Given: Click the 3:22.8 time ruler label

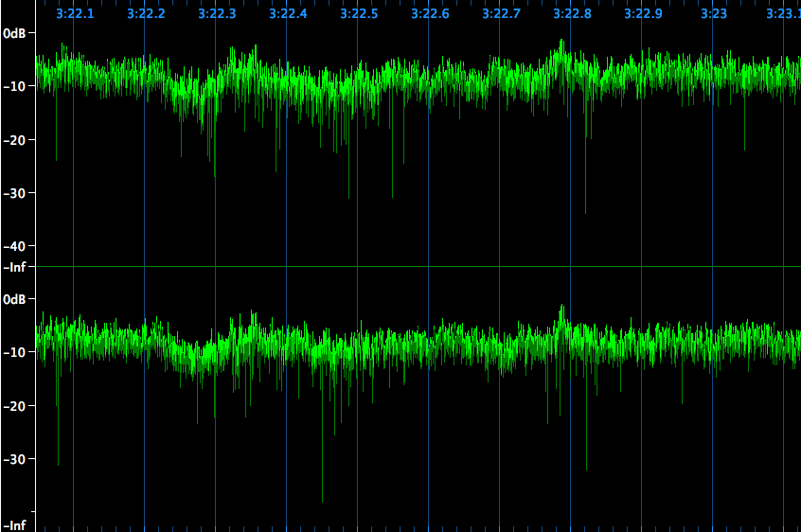Looking at the screenshot, I should point(572,14).
